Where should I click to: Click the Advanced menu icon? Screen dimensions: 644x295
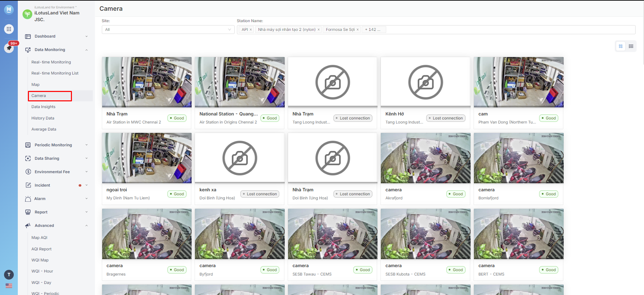click(x=28, y=226)
